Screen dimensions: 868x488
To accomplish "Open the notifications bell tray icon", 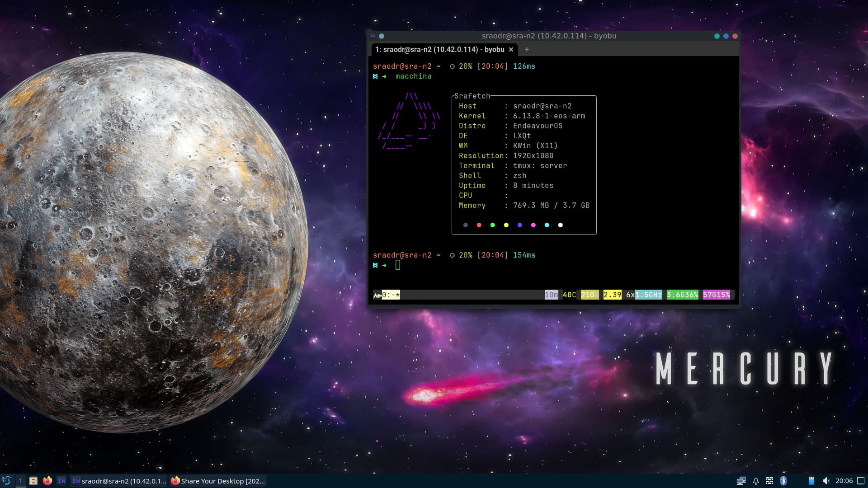I will click(x=755, y=481).
